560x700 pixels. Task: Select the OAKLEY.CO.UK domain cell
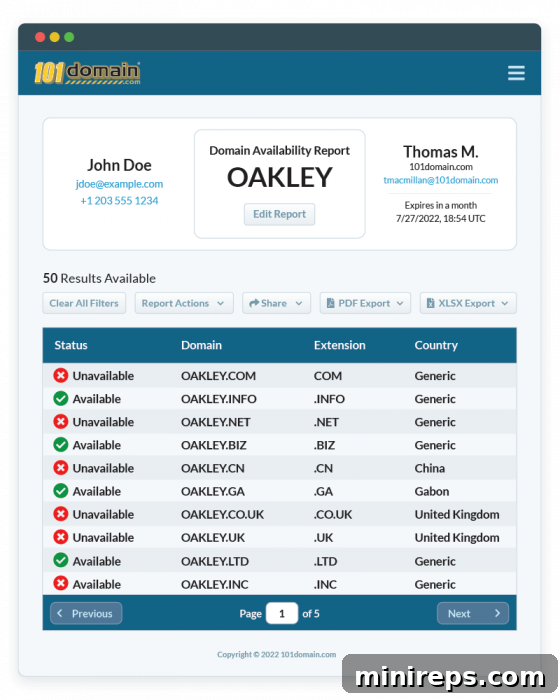(222, 515)
